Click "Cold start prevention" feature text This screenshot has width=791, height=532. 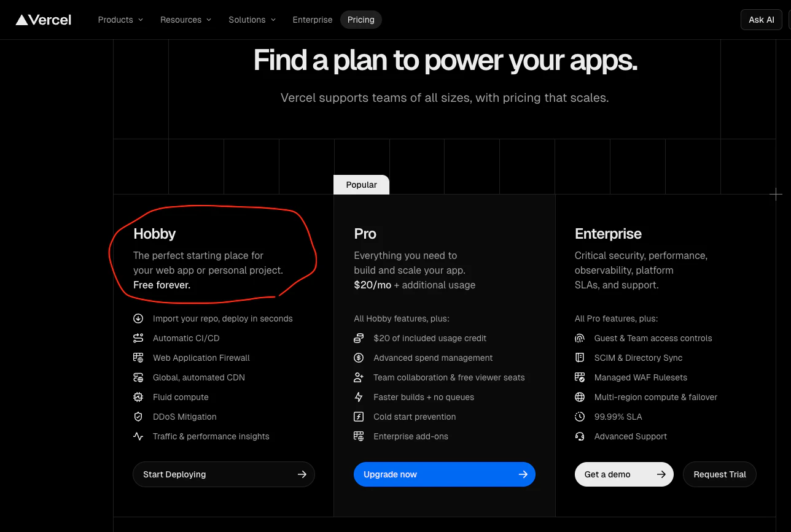coord(415,417)
